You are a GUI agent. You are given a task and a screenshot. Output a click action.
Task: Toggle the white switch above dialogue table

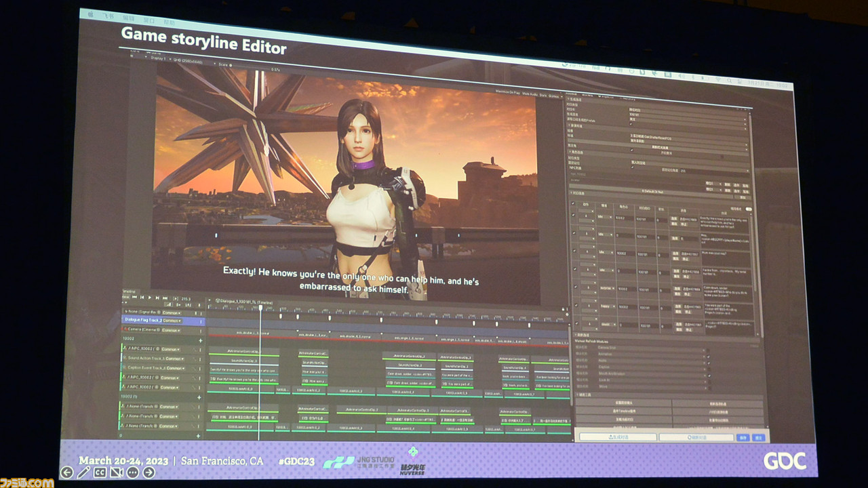point(748,209)
